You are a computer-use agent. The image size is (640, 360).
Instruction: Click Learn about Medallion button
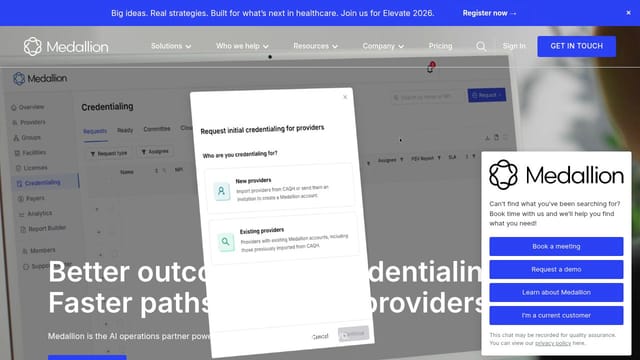pos(556,292)
